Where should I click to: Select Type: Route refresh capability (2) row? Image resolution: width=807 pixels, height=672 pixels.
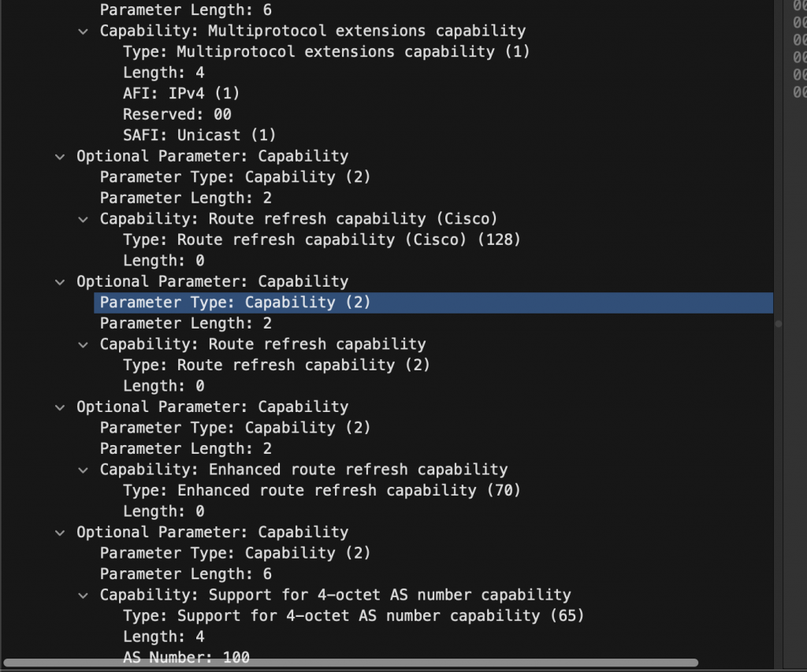(276, 365)
